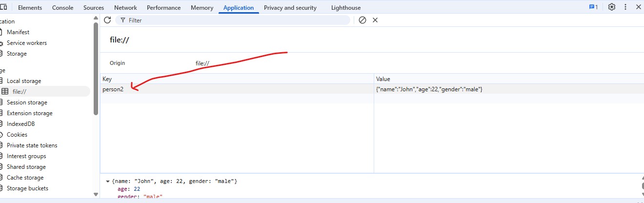
Task: Select the file:// local storage table icon
Action: coord(5,92)
